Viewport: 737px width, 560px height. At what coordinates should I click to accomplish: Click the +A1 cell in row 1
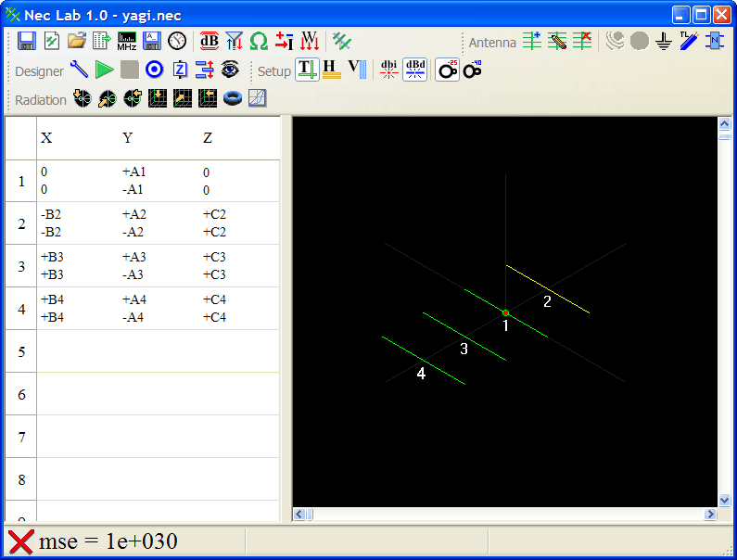(x=133, y=172)
